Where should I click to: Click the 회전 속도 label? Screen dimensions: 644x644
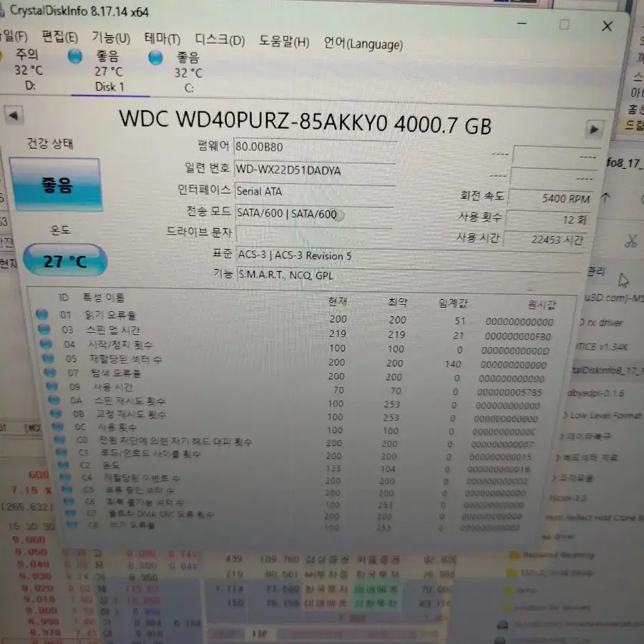click(x=482, y=195)
